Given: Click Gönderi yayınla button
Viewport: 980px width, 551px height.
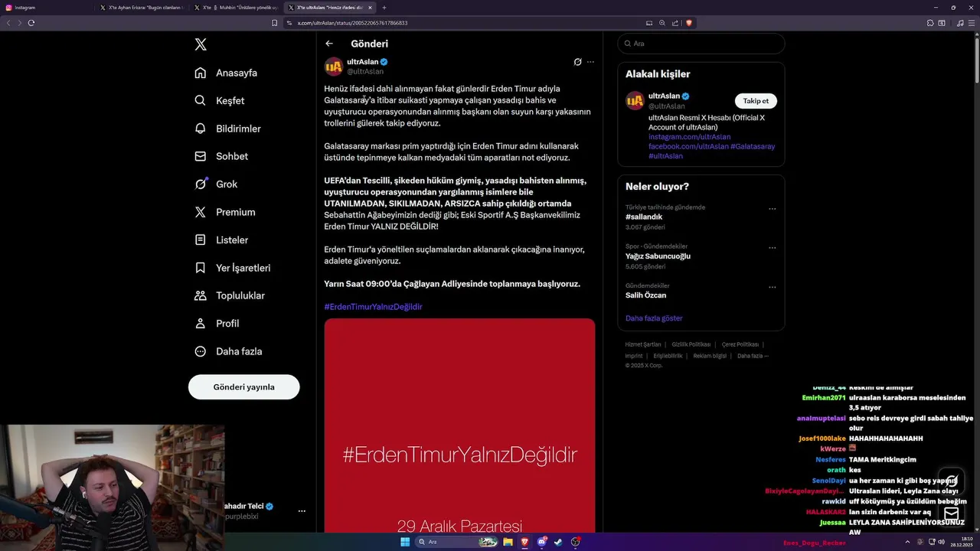Looking at the screenshot, I should (243, 386).
